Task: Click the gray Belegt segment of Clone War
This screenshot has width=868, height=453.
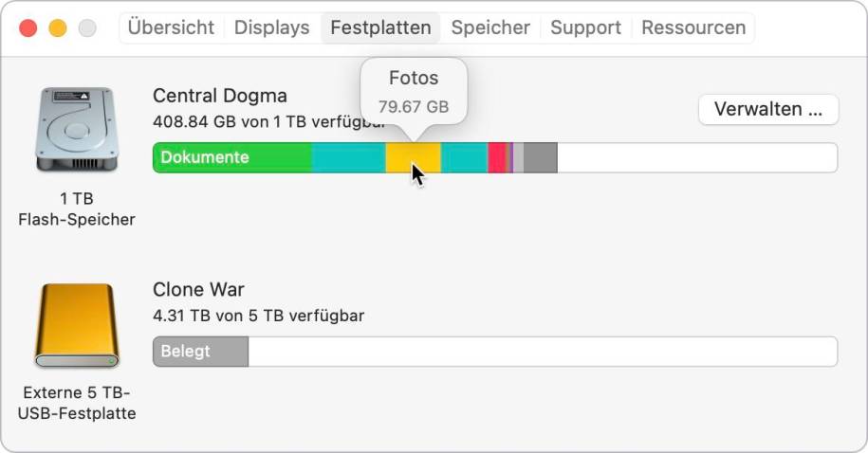Action: coord(200,352)
